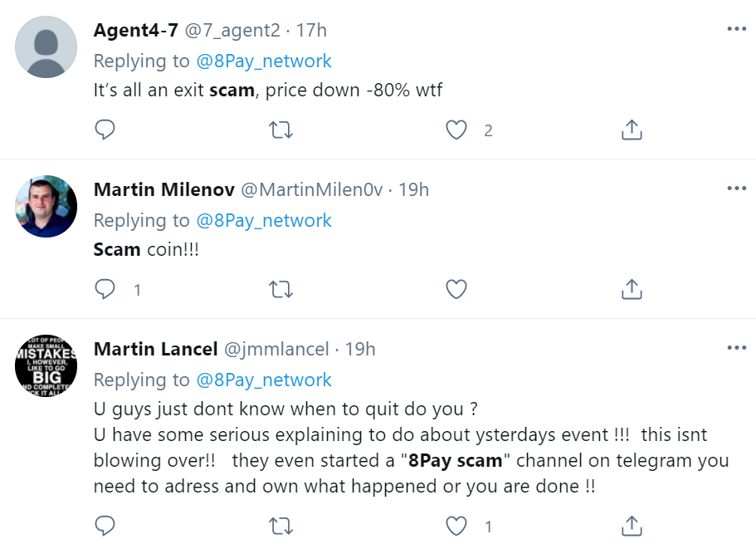Open more options for Martin Lancel's tweet
Viewport: 756px width, 549px height.
tap(737, 347)
